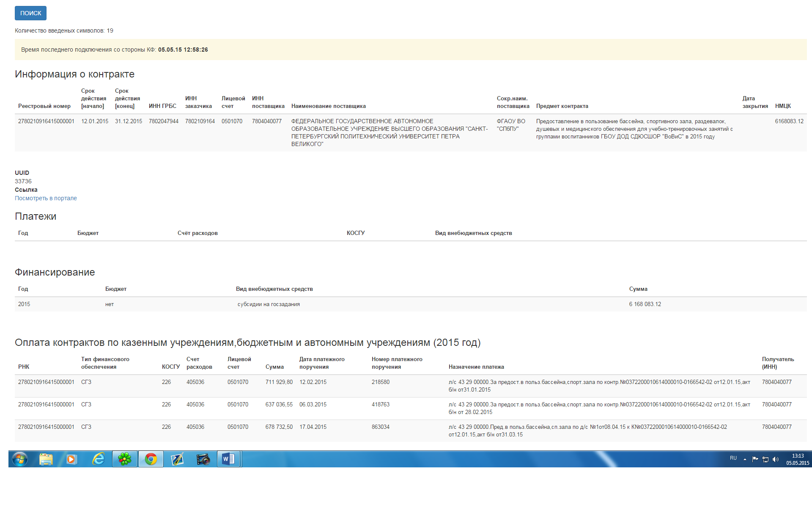Click the ПОИСК search button
This screenshot has width=812, height=508.
click(x=30, y=13)
